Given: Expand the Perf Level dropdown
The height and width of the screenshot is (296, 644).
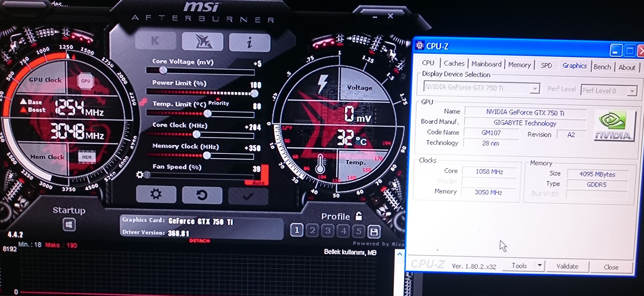Looking at the screenshot, I should (632, 91).
